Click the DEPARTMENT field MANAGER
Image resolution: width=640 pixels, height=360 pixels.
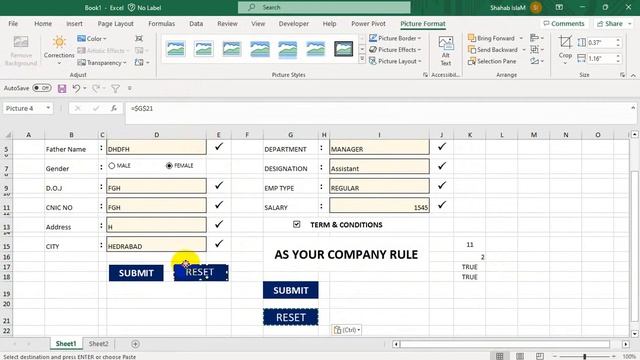[379, 147]
